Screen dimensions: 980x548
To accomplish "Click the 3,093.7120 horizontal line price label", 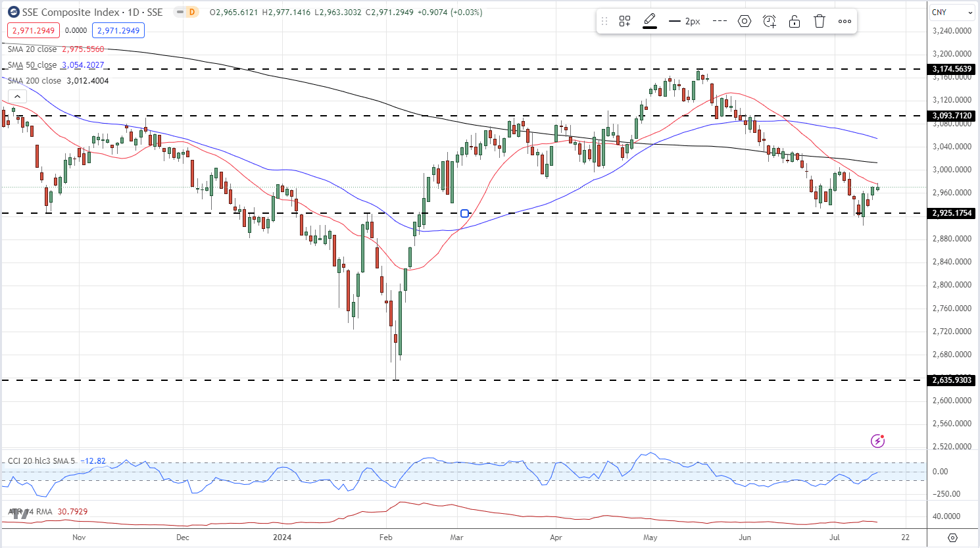I will click(x=952, y=116).
